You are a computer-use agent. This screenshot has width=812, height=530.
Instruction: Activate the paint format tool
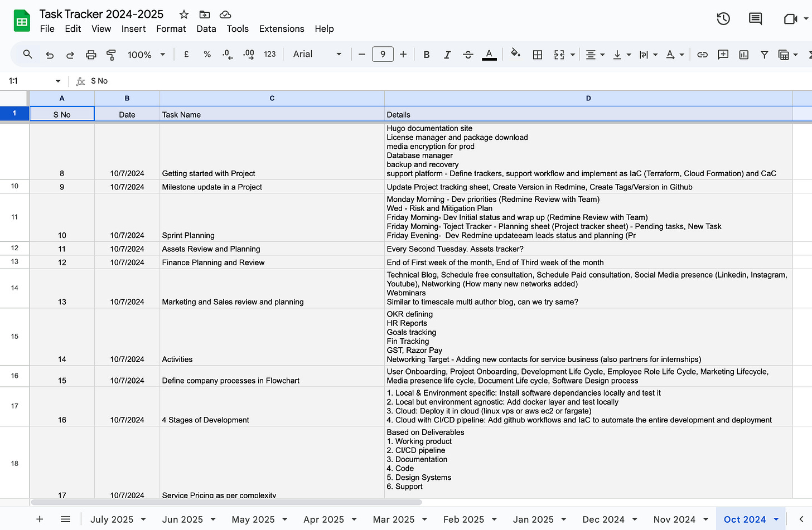[111, 55]
